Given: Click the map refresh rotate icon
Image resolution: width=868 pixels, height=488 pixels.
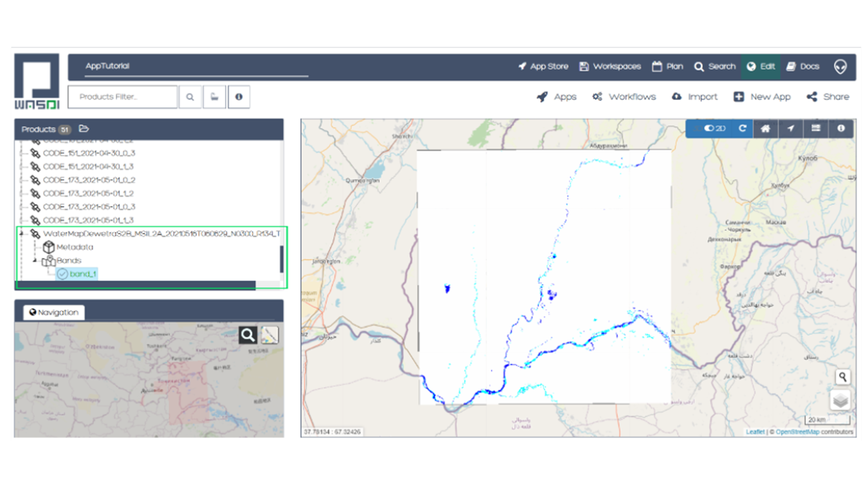Looking at the screenshot, I should tap(742, 129).
